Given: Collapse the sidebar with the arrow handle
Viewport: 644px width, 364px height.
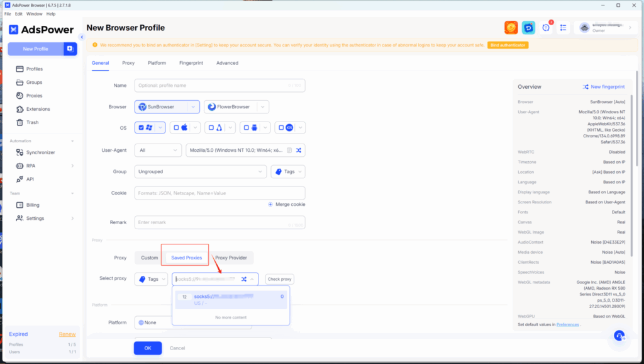Looking at the screenshot, I should tap(82, 37).
